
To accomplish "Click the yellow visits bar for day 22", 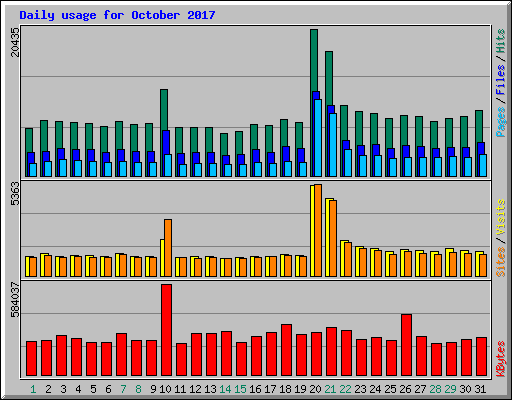I will (342, 258).
